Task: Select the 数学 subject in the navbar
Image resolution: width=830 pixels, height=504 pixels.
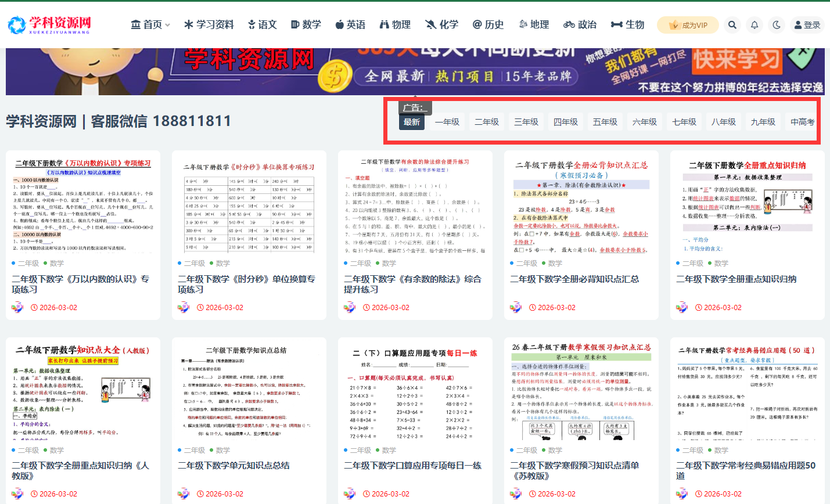Action: coord(306,24)
